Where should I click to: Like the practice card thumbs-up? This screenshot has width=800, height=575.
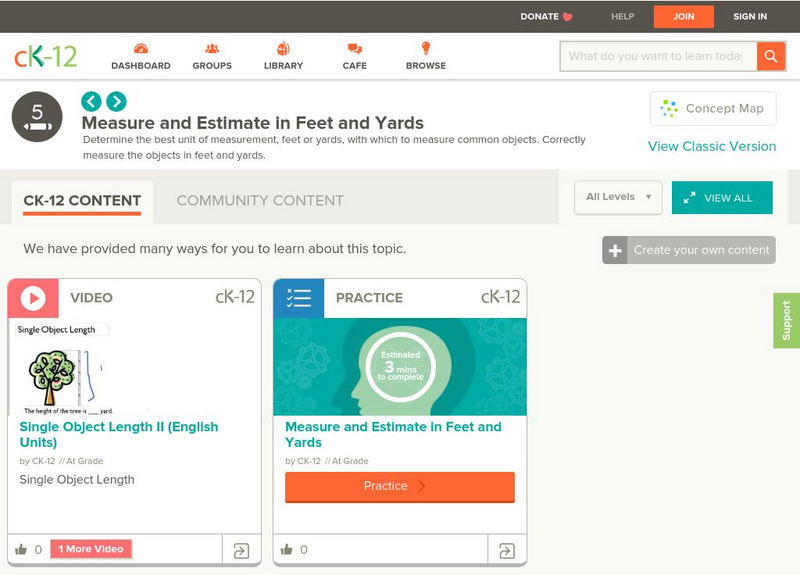coord(287,549)
